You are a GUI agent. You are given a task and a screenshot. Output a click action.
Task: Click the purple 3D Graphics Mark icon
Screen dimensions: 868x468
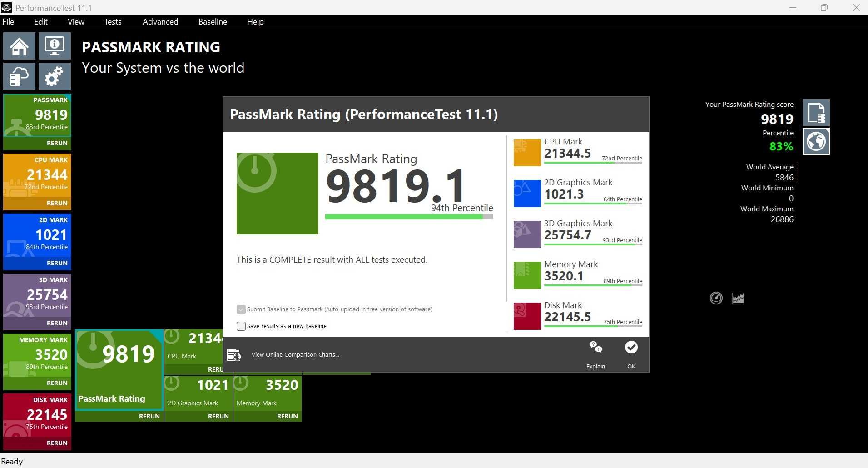tap(527, 234)
